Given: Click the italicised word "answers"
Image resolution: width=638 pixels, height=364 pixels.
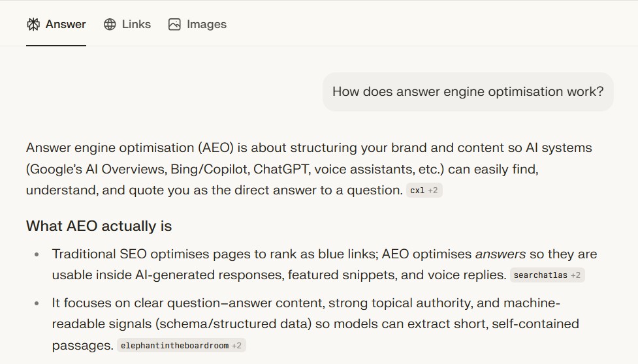Looking at the screenshot, I should click(500, 254).
